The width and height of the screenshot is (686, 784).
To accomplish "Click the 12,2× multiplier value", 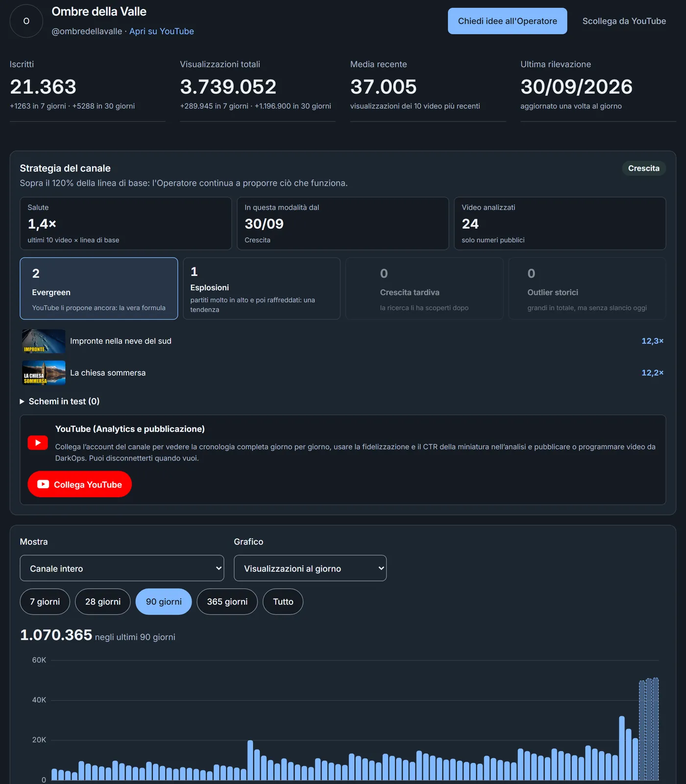I will 653,373.
